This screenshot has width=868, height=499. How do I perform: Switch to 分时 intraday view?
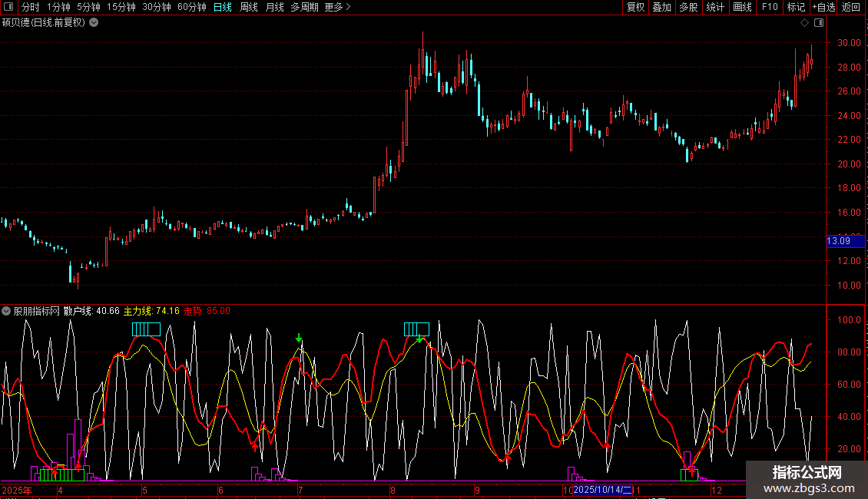31,7
